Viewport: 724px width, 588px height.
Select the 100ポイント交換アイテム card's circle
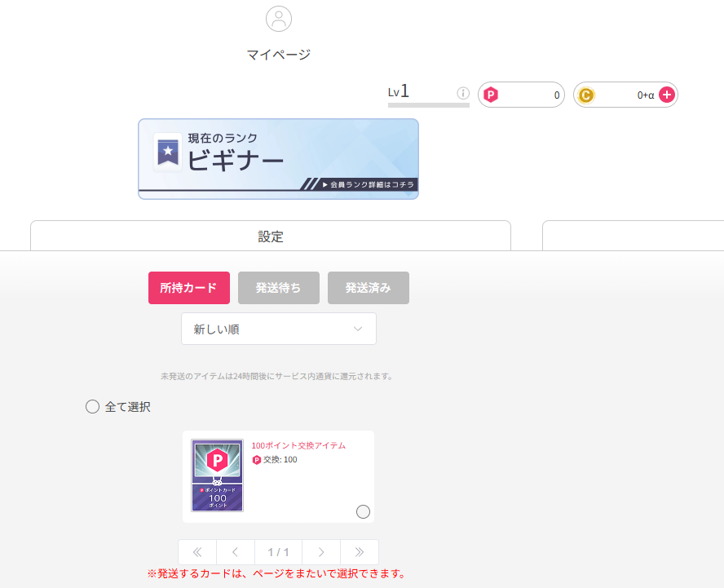pos(363,512)
